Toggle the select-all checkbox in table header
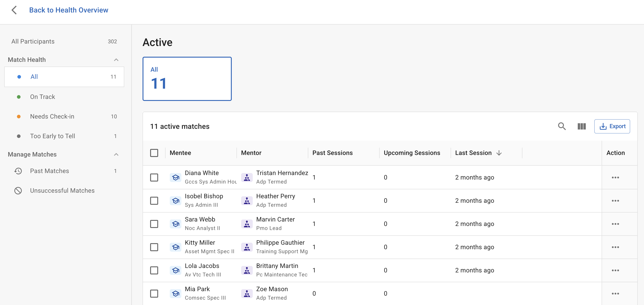The image size is (644, 305). (154, 153)
